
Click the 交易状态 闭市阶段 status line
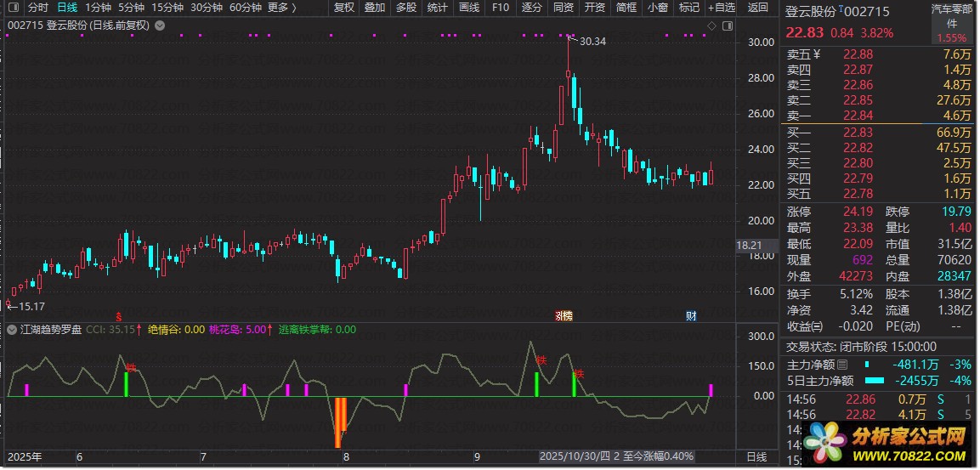861,347
